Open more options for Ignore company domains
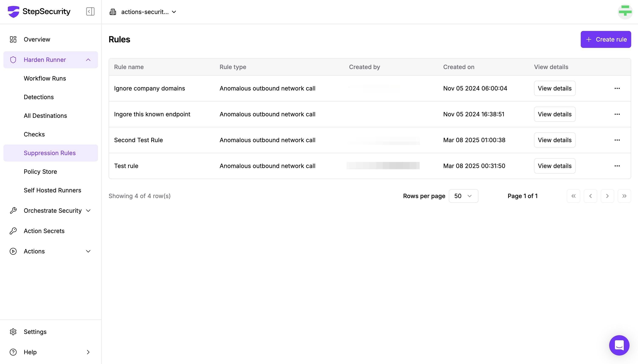The width and height of the screenshot is (638, 364). tap(617, 88)
